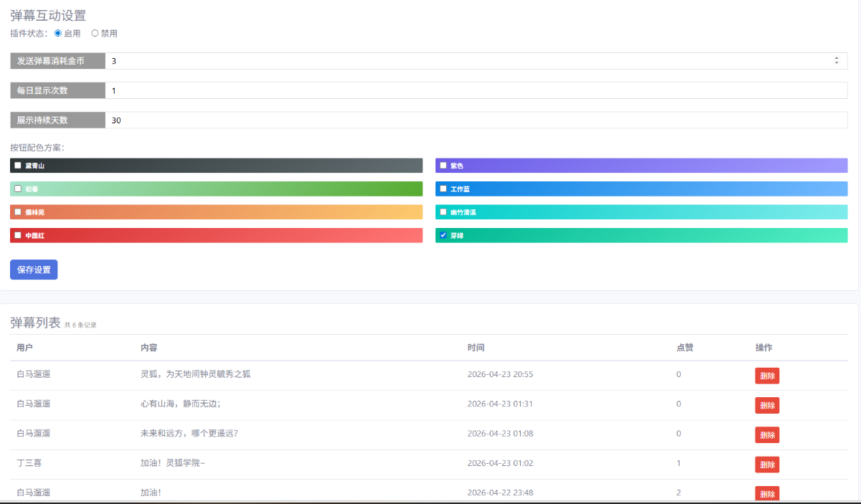Delete 丁三喜's 加油！灵狐学院~ comment
The width and height of the screenshot is (861, 504).
click(x=766, y=465)
